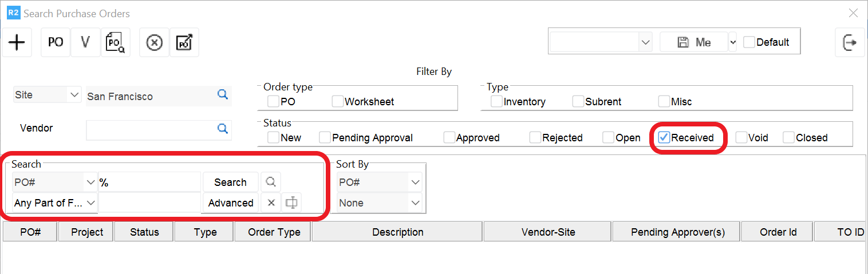
Task: Click the Vendor-Site column header
Action: pyautogui.click(x=548, y=232)
